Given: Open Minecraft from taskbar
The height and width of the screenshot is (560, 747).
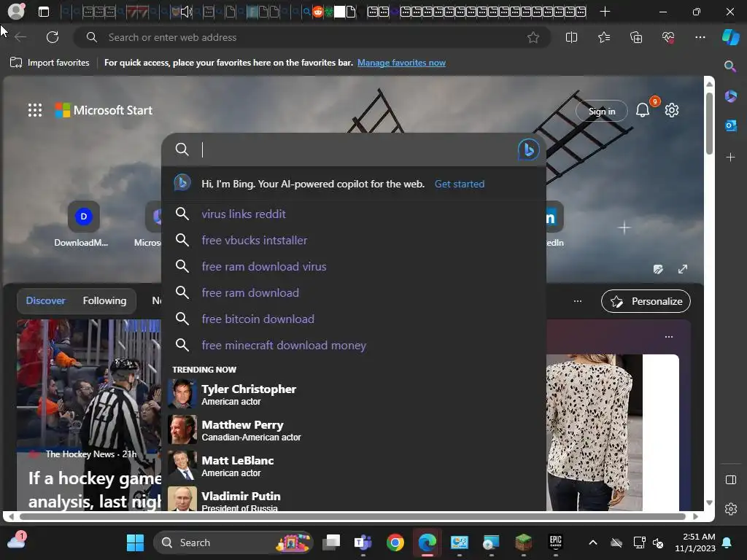Looking at the screenshot, I should 523,542.
